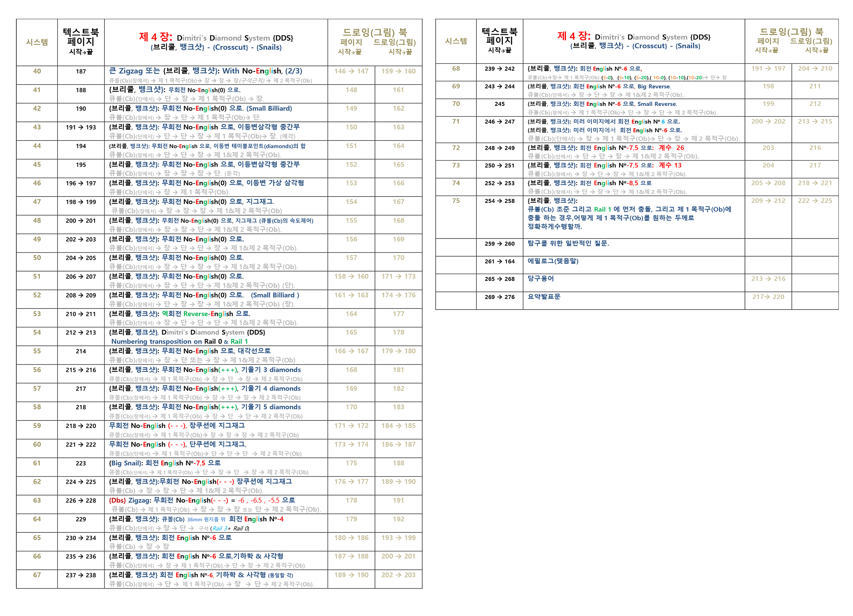This screenshot has width=853, height=616.
Task: Click the '탐구를 위한 일반적인 질문' entry
Action: 568,243
